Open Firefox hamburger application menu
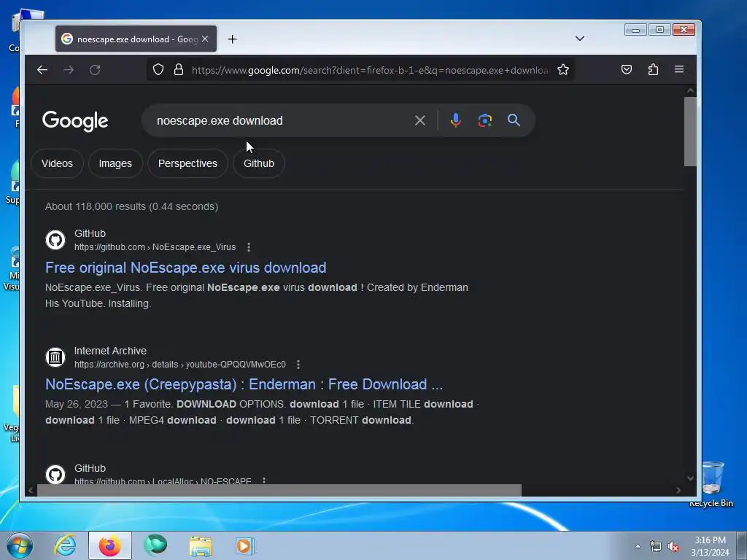The height and width of the screenshot is (560, 747). coord(679,69)
